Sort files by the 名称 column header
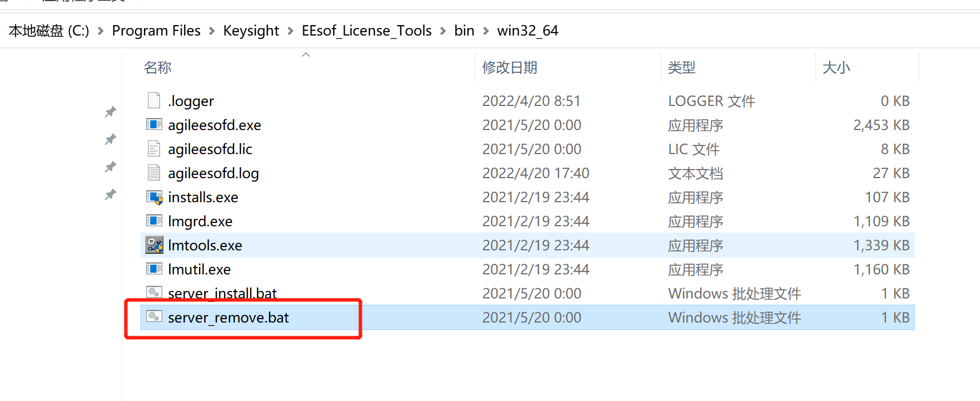The image size is (980, 401). coord(158,68)
